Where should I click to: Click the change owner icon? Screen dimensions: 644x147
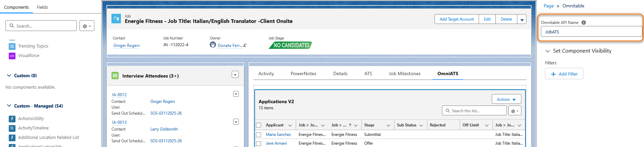[245, 45]
